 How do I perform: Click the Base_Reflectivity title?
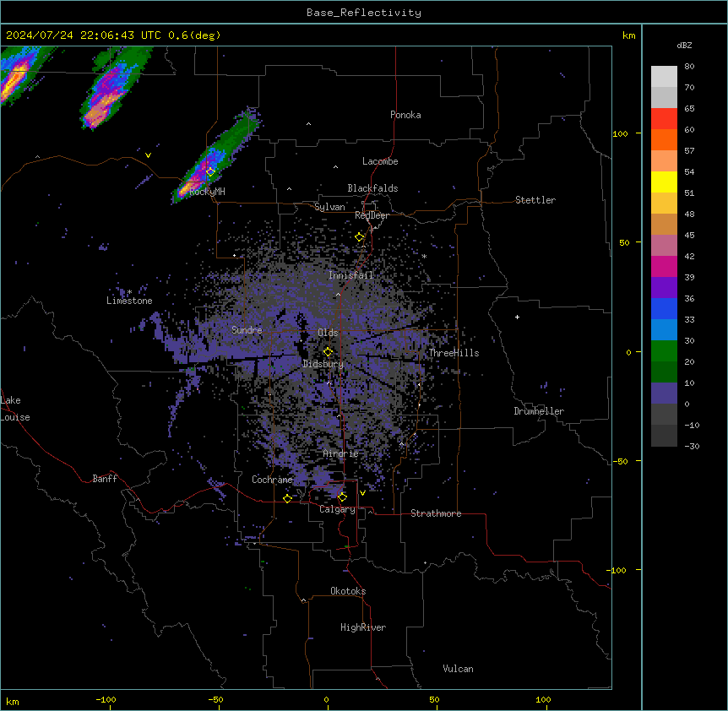(x=364, y=13)
